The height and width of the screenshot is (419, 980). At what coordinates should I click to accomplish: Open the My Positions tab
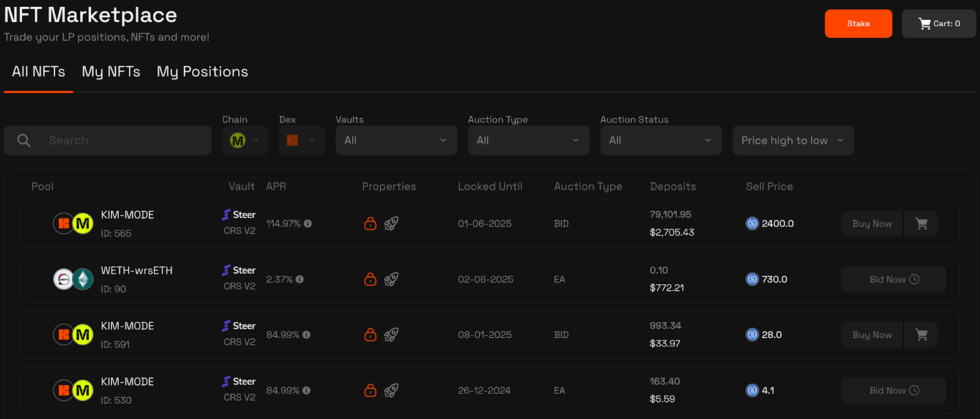pyautogui.click(x=202, y=72)
